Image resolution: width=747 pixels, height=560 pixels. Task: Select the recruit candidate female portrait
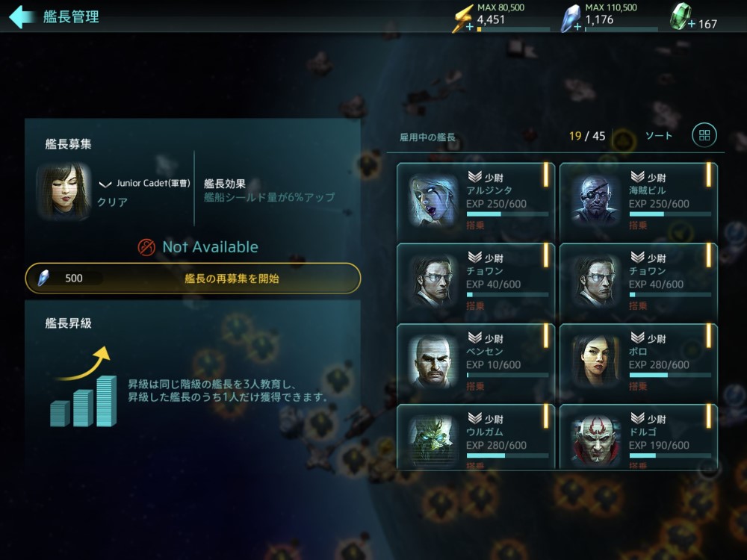pyautogui.click(x=63, y=191)
